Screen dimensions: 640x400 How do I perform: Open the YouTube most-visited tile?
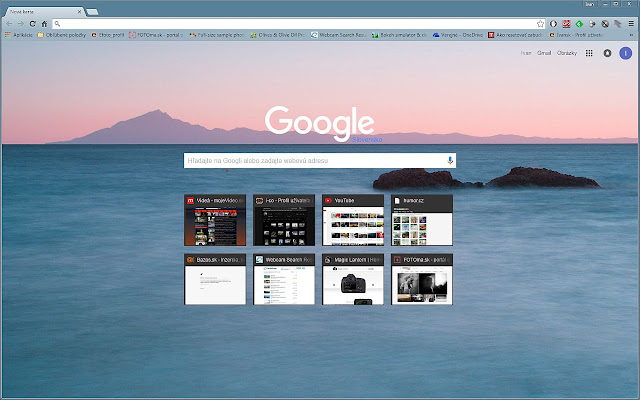point(353,220)
